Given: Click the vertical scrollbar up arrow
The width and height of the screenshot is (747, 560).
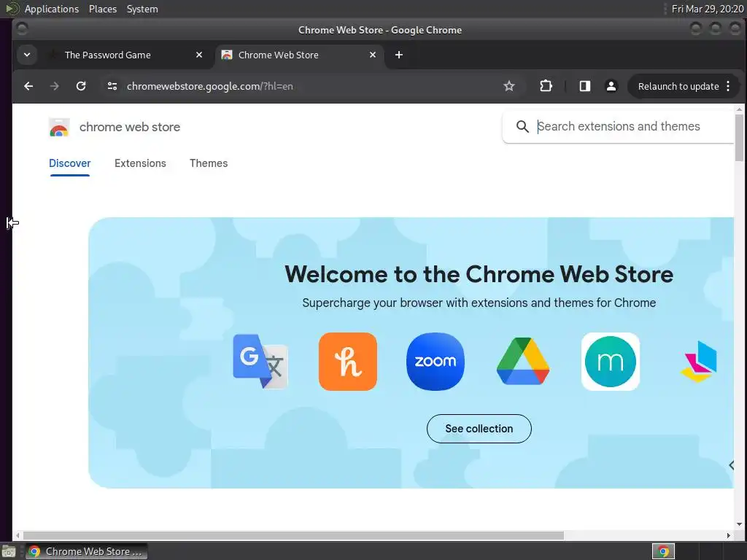Looking at the screenshot, I should (739, 109).
